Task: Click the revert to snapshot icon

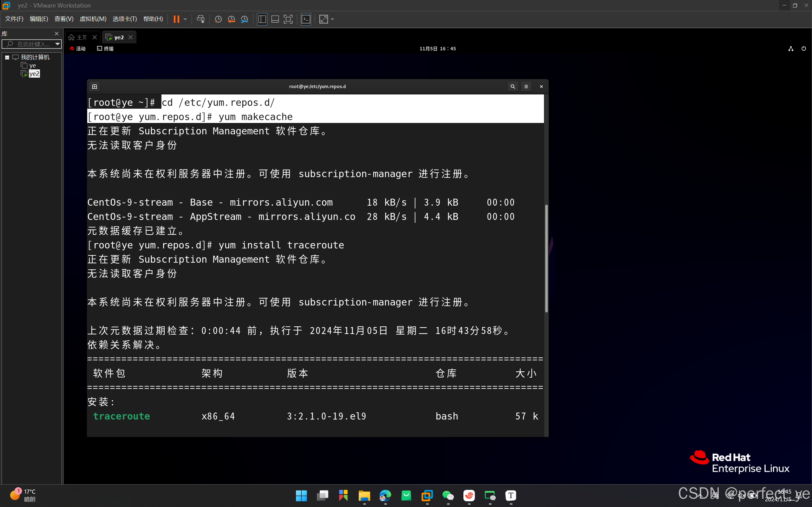Action: tap(231, 19)
